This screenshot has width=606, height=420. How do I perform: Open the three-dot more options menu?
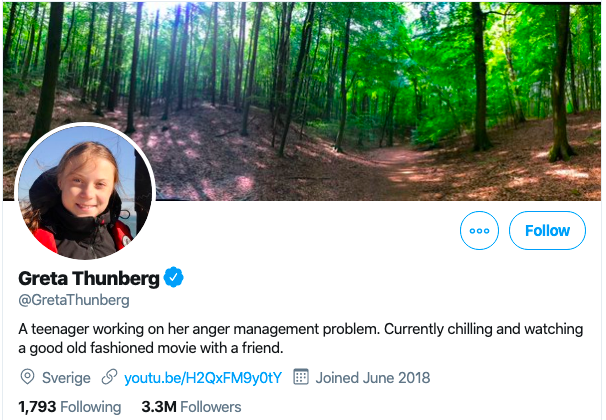pyautogui.click(x=479, y=231)
